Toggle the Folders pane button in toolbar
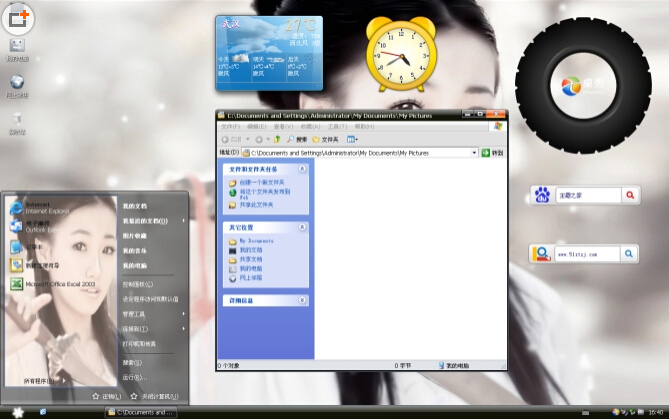 click(326, 139)
